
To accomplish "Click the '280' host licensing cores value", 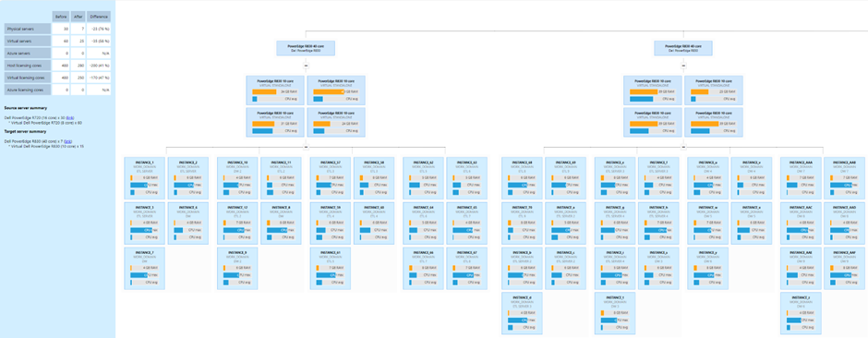I will coord(78,66).
